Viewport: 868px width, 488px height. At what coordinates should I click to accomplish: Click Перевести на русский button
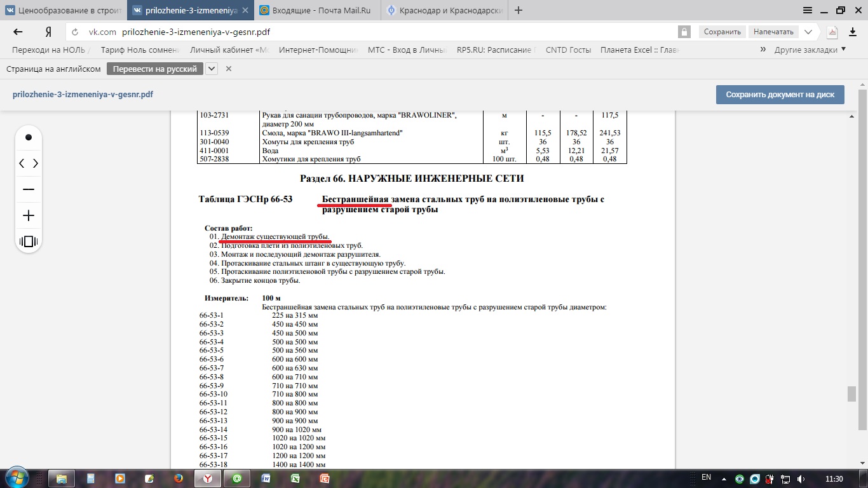[155, 69]
